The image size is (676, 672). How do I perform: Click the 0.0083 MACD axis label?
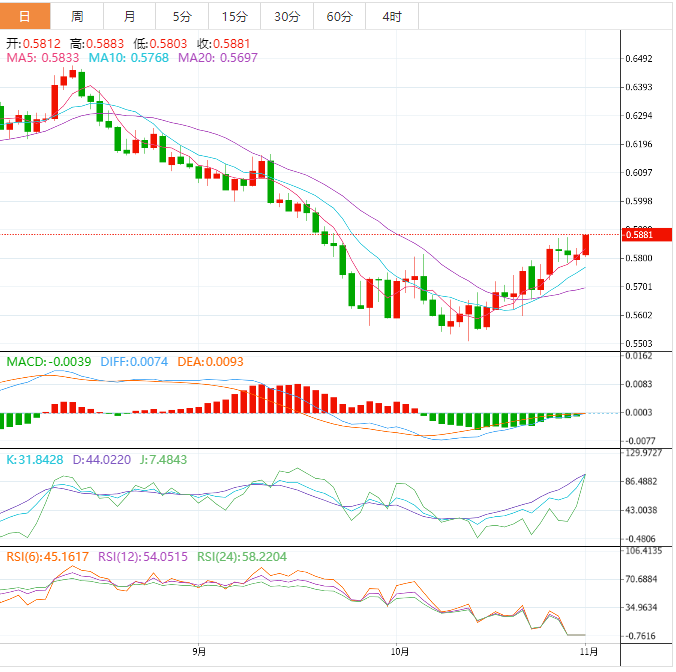pos(639,384)
